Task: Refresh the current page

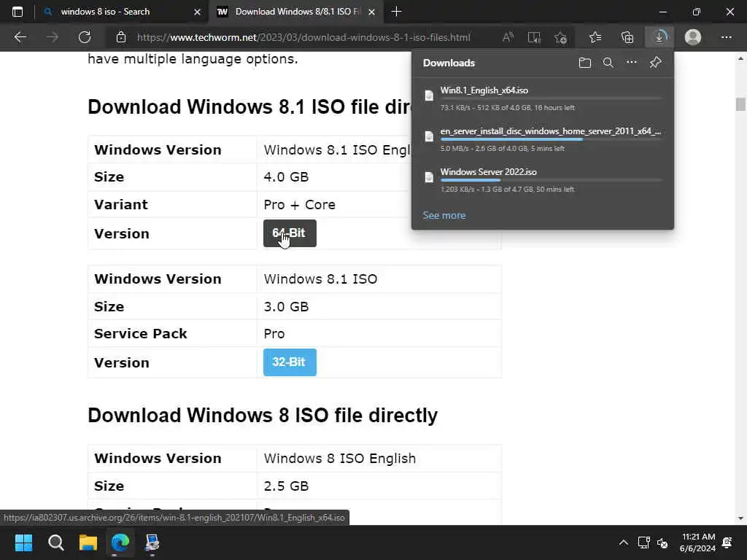Action: coord(85,37)
